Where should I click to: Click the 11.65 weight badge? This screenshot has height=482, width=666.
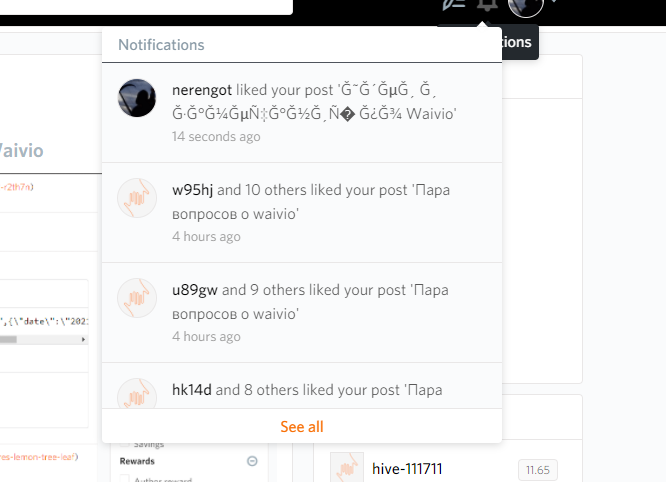click(538, 469)
